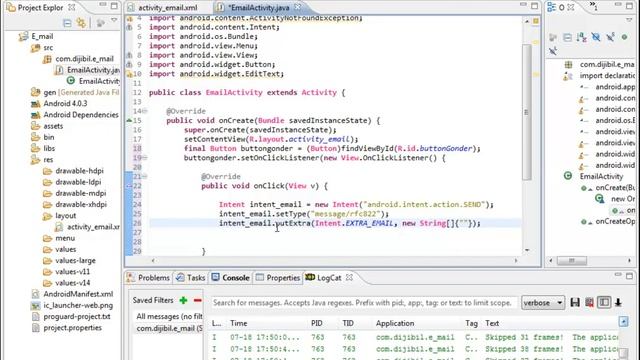Image resolution: width=640 pixels, height=360 pixels.
Task: Toggle hide fields in Outline toolbar
Action: (596, 38)
